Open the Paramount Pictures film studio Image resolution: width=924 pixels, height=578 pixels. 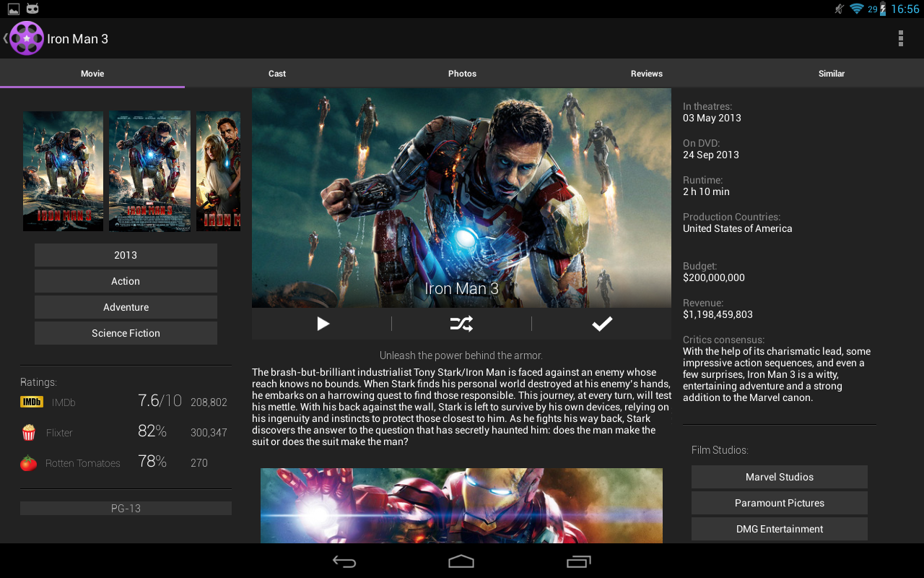780,503
